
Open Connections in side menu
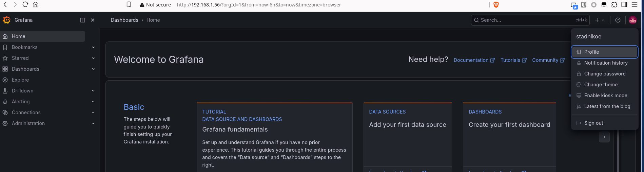26,113
